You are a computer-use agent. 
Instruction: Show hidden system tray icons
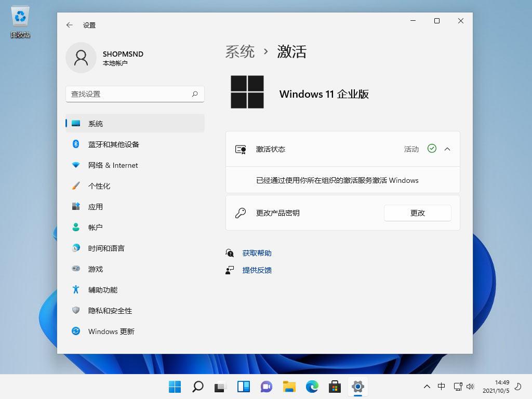coord(427,387)
